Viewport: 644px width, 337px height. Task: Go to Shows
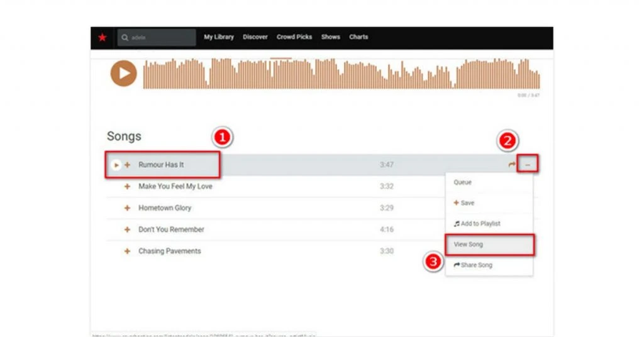[x=331, y=37]
